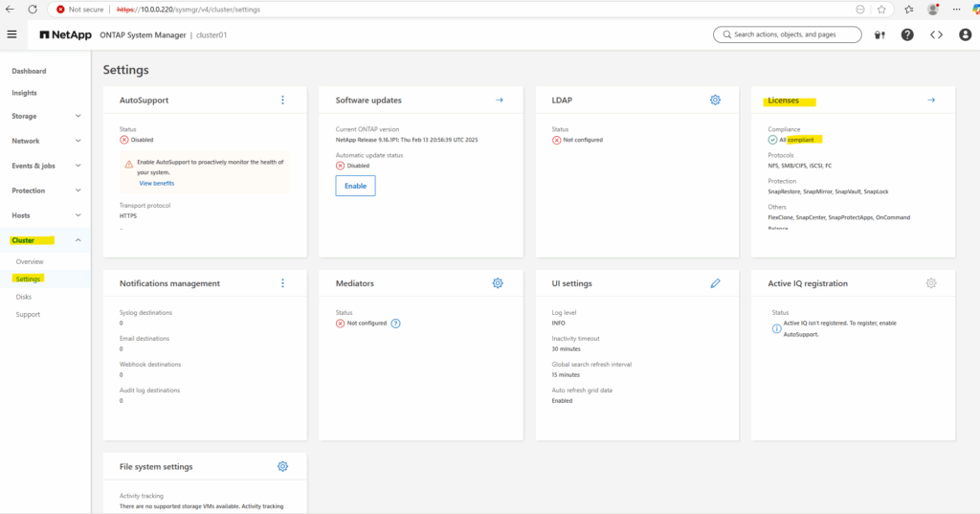
Task: Click the All compliant license status
Action: pyautogui.click(x=791, y=140)
